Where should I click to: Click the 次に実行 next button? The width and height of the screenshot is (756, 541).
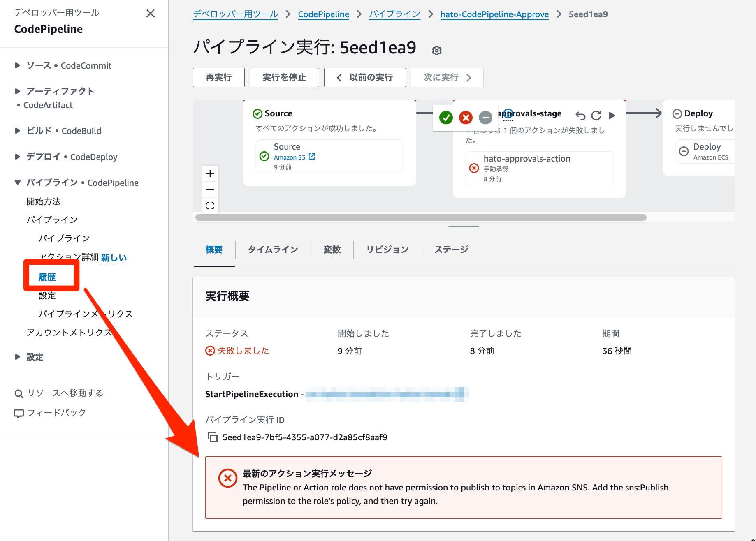[447, 77]
